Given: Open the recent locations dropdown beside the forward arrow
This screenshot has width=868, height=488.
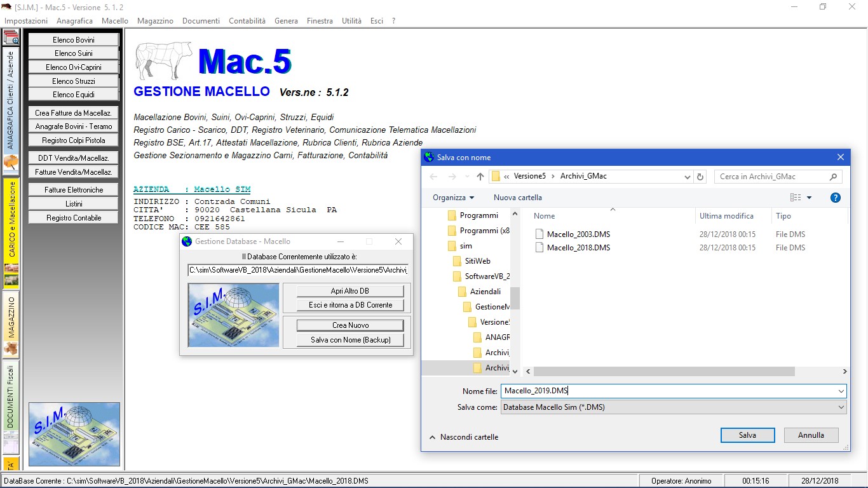Looking at the screenshot, I should (x=466, y=177).
